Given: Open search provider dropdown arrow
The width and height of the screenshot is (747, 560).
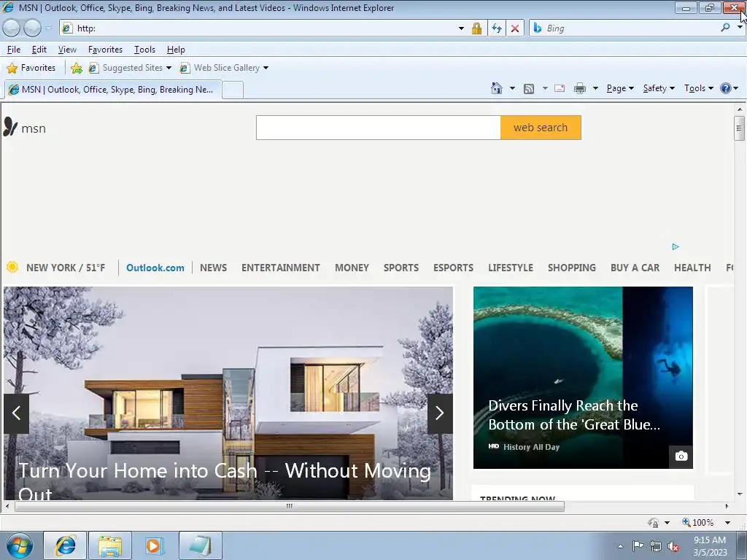Looking at the screenshot, I should pyautogui.click(x=740, y=28).
